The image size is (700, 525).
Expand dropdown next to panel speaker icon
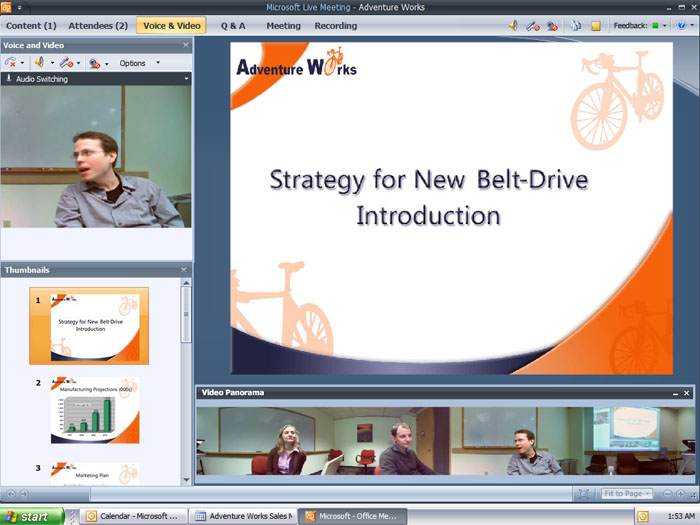click(x=52, y=63)
